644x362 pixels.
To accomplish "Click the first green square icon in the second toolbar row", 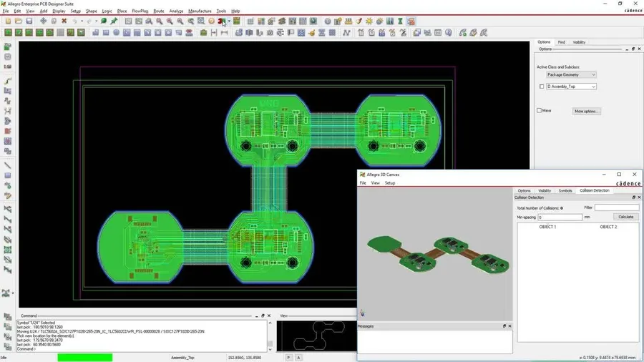I will click(8, 32).
